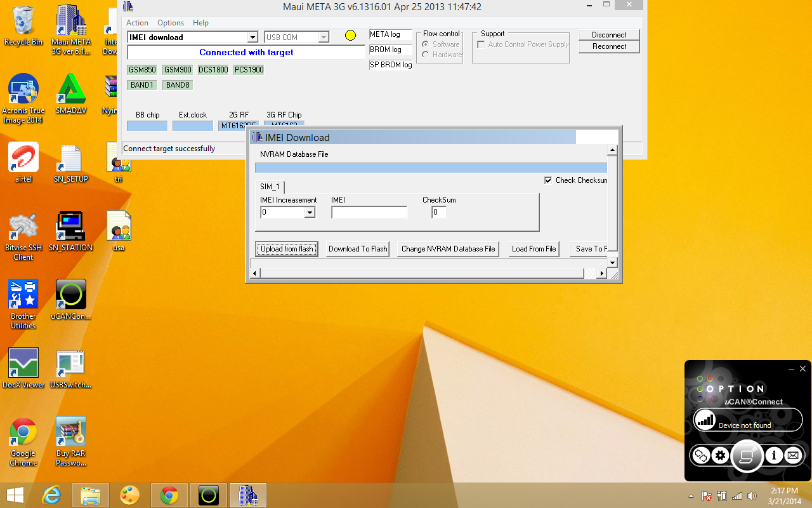812x508 pixels.
Task: Click the Device not found signal indicator
Action: click(705, 420)
